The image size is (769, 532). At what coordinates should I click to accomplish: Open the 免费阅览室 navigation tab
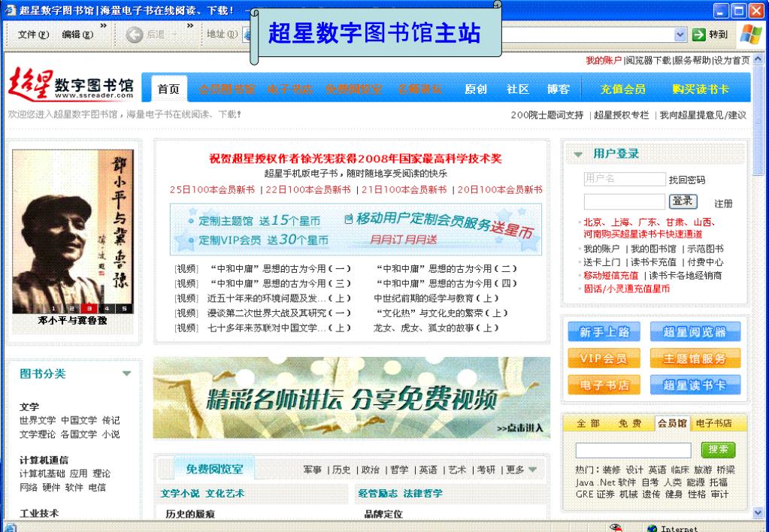click(353, 89)
